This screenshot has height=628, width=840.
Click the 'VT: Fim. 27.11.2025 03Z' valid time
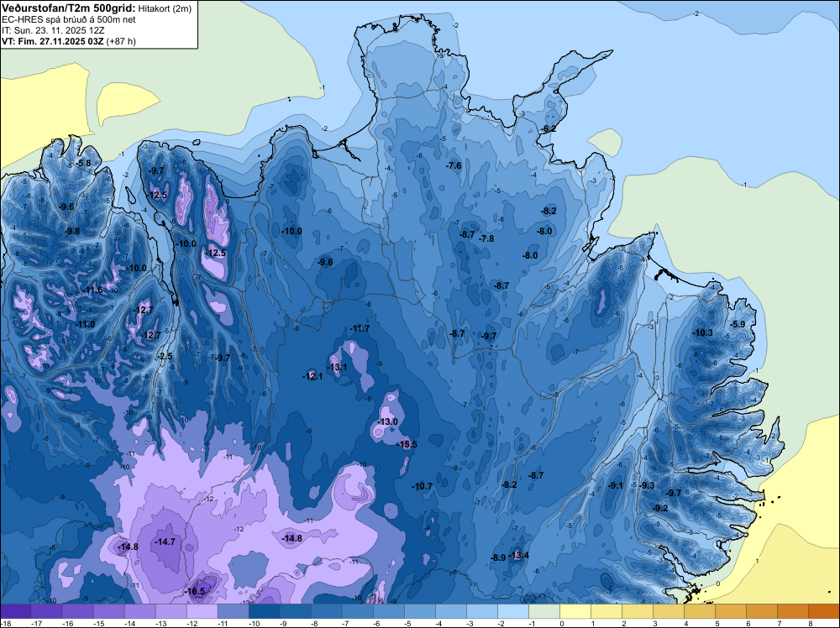tap(53, 41)
